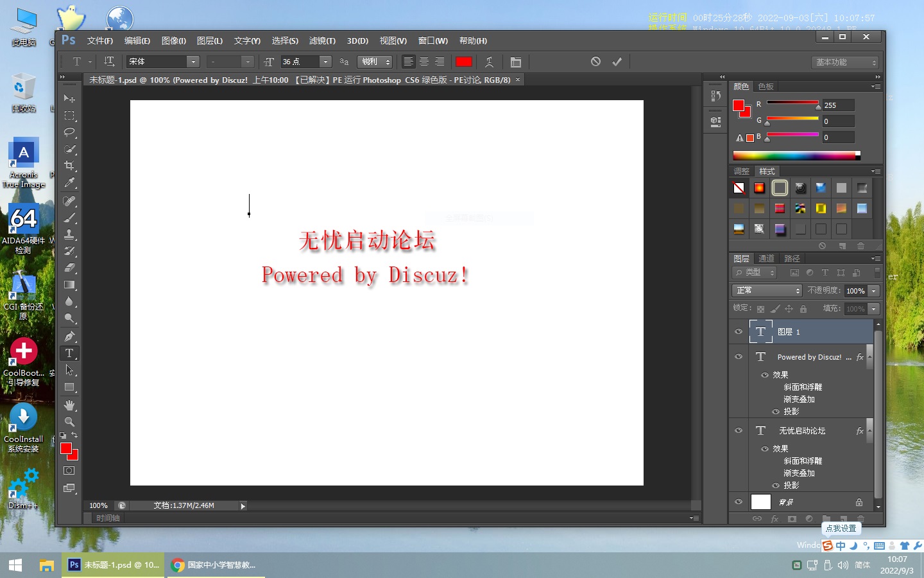
Task: Open the 窗口(W) menu
Action: pos(433,40)
